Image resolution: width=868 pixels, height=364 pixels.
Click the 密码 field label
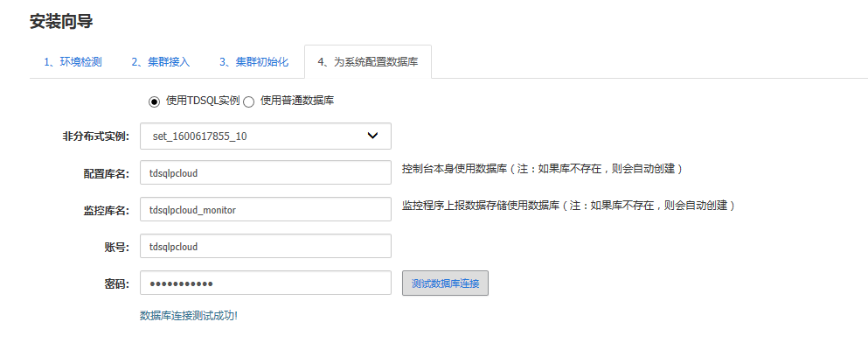tap(116, 283)
